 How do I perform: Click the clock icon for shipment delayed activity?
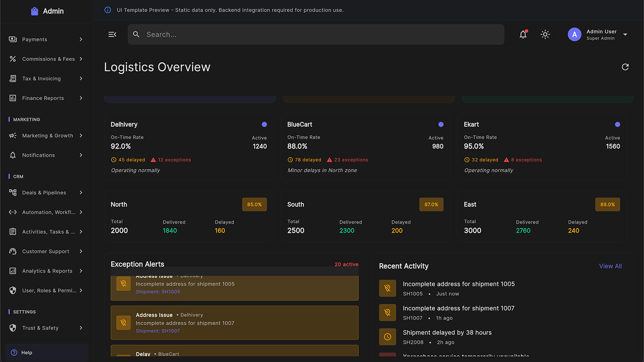tap(387, 337)
